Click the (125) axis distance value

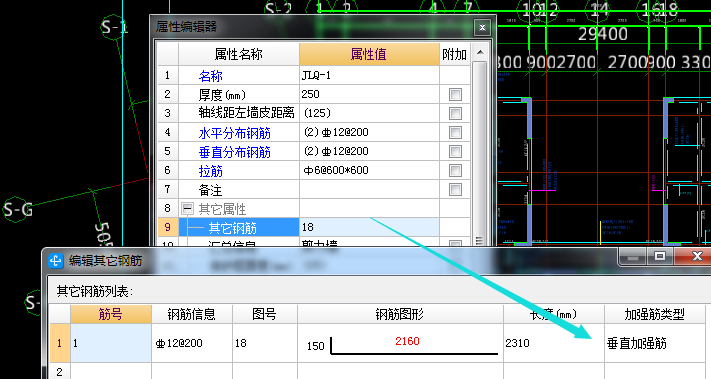tap(369, 113)
